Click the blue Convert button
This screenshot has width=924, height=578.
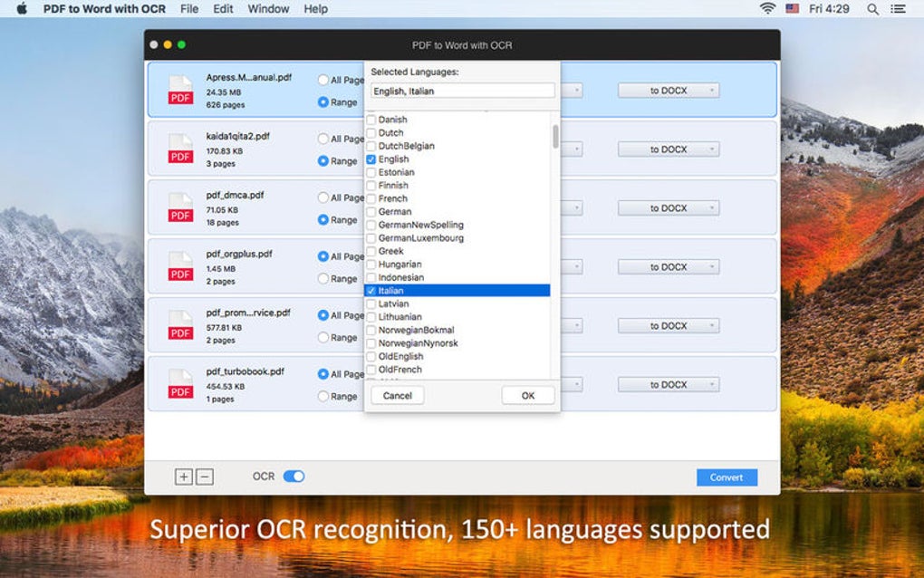727,477
